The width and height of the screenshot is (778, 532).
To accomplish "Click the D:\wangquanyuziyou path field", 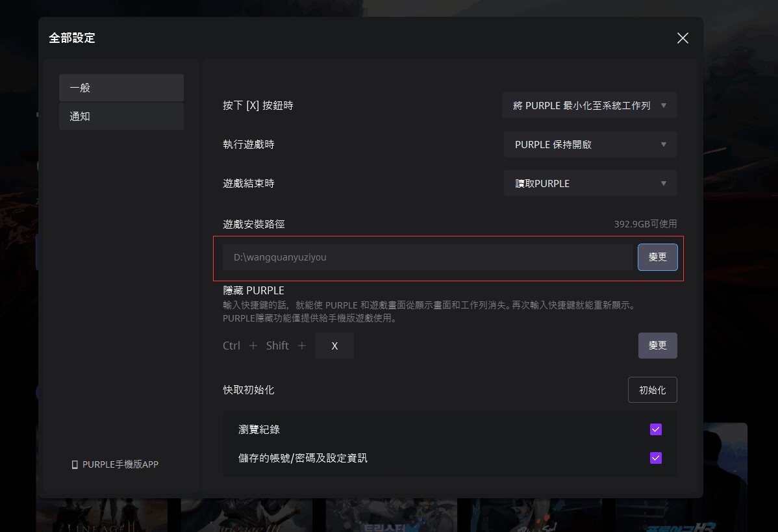I will [x=427, y=257].
